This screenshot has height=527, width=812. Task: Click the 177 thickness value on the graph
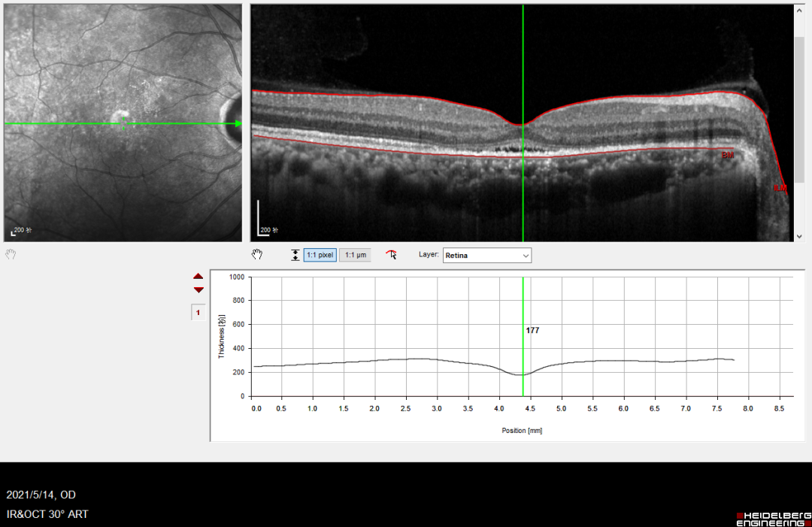(x=532, y=330)
